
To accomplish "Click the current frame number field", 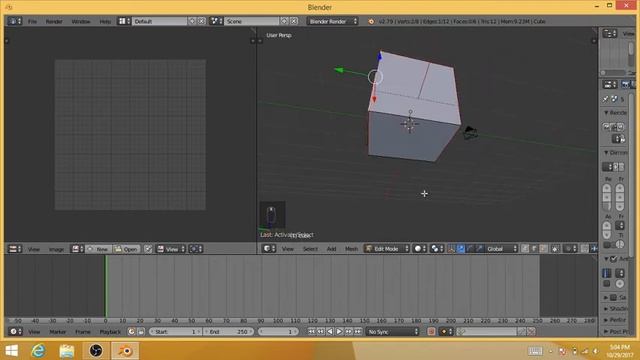I will [x=278, y=332].
